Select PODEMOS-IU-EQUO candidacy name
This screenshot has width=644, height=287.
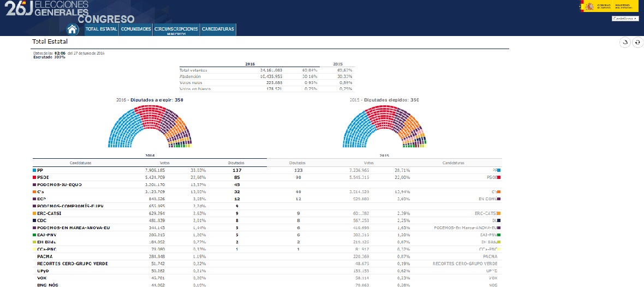click(59, 184)
